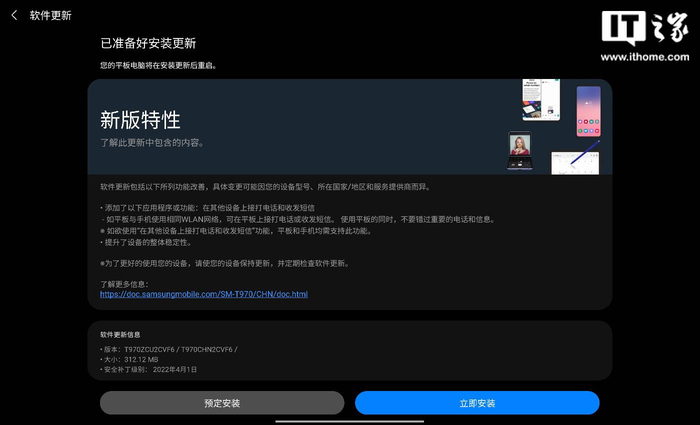Tap the 新版特性 heading
Viewport: 700px width, 425px height.
click(x=140, y=120)
